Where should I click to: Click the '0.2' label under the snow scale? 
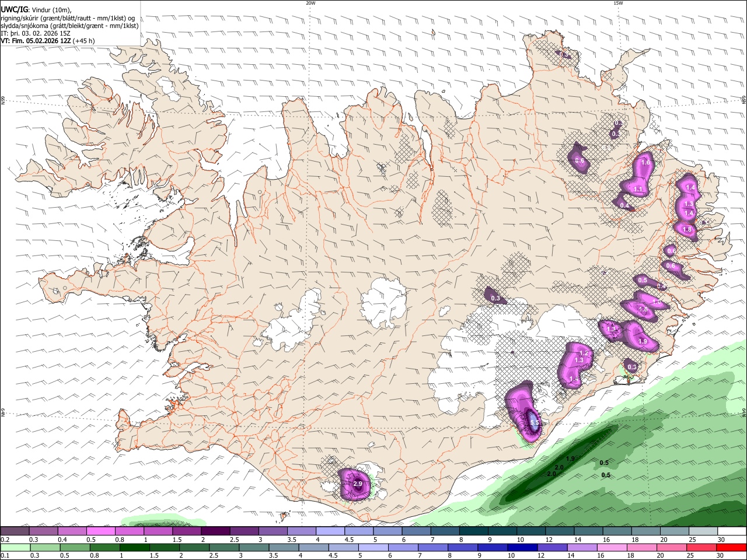click(x=5, y=540)
